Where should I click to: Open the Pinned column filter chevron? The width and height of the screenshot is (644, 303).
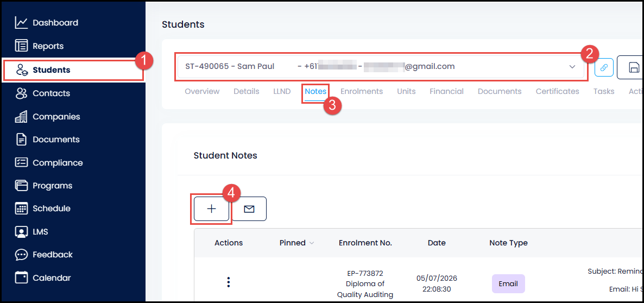[x=311, y=243]
